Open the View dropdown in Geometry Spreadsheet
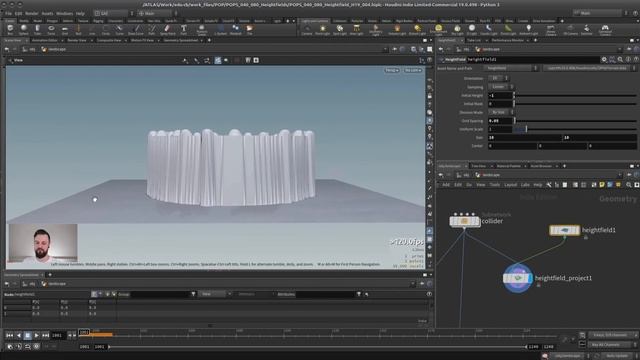The width and height of the screenshot is (640, 360). pyautogui.click(x=214, y=294)
